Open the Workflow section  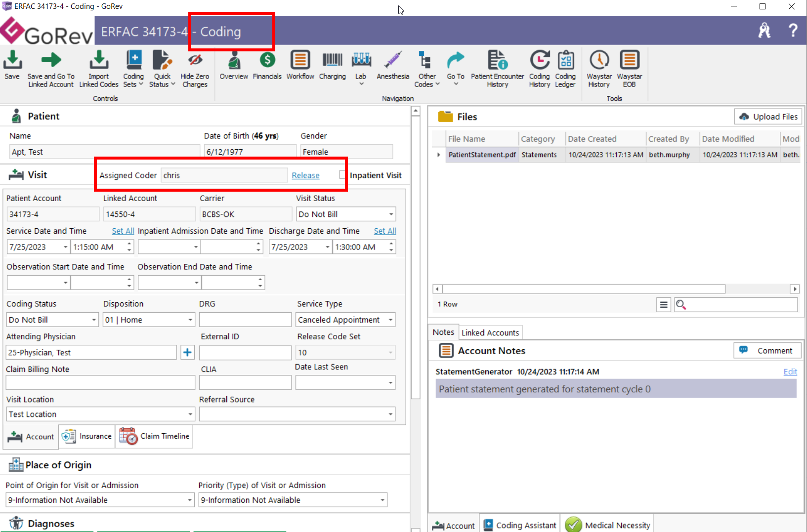(300, 65)
